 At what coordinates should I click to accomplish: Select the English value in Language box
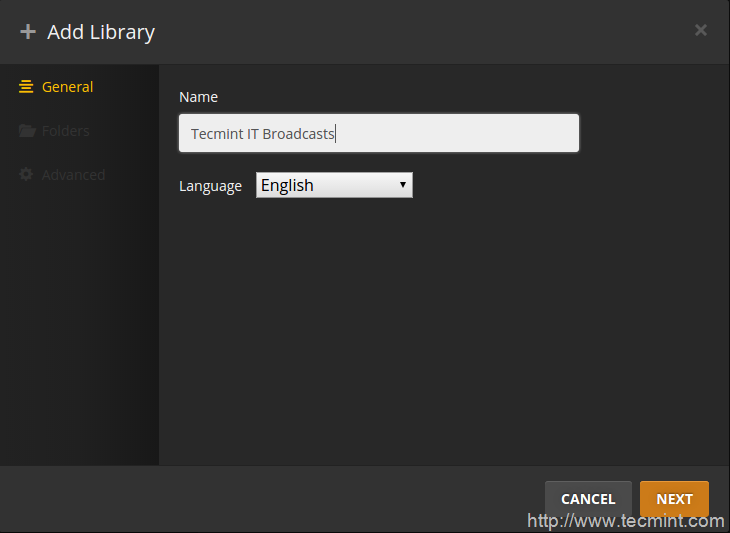click(288, 185)
